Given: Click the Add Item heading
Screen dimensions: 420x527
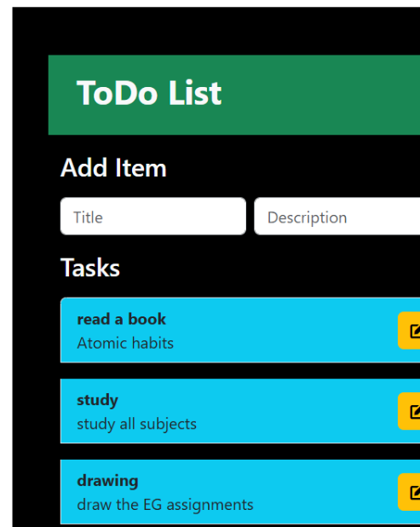Looking at the screenshot, I should point(113,167).
